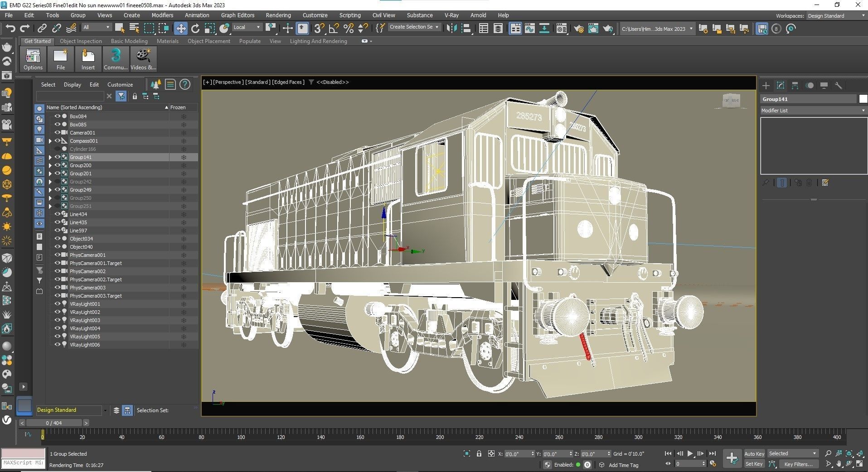The width and height of the screenshot is (868, 472).
Task: Open Scene Explorer help question icon
Action: 185,84
